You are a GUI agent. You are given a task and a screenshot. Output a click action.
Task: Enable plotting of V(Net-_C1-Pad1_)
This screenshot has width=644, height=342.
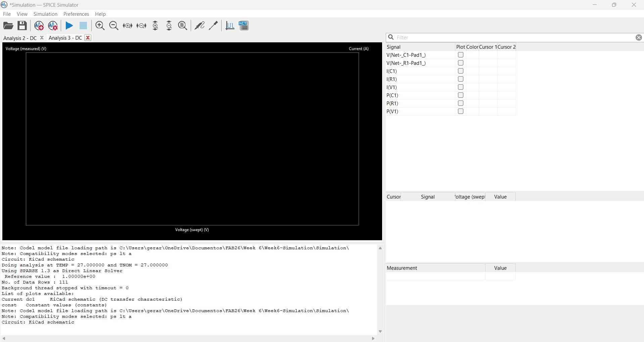(x=461, y=55)
